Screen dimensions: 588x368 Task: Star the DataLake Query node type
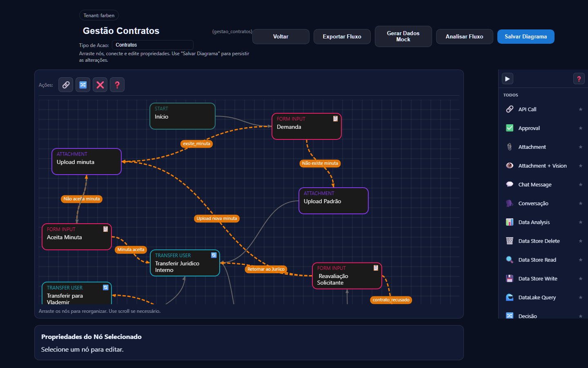pos(581,297)
